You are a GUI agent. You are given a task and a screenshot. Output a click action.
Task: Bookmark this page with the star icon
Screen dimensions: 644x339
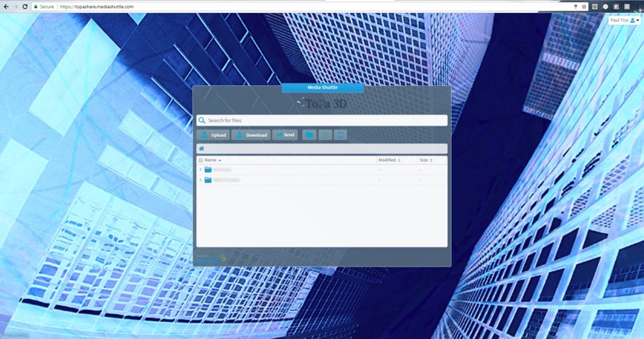coord(584,6)
